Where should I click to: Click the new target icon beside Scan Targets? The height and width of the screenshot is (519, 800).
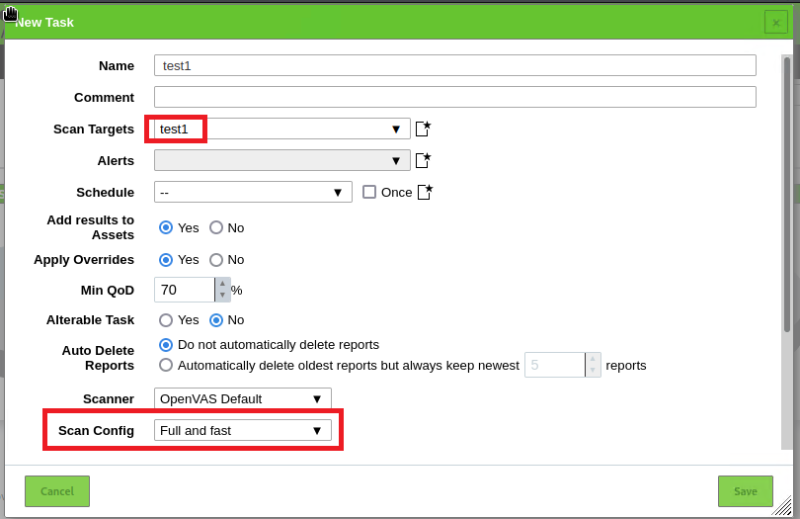point(423,129)
